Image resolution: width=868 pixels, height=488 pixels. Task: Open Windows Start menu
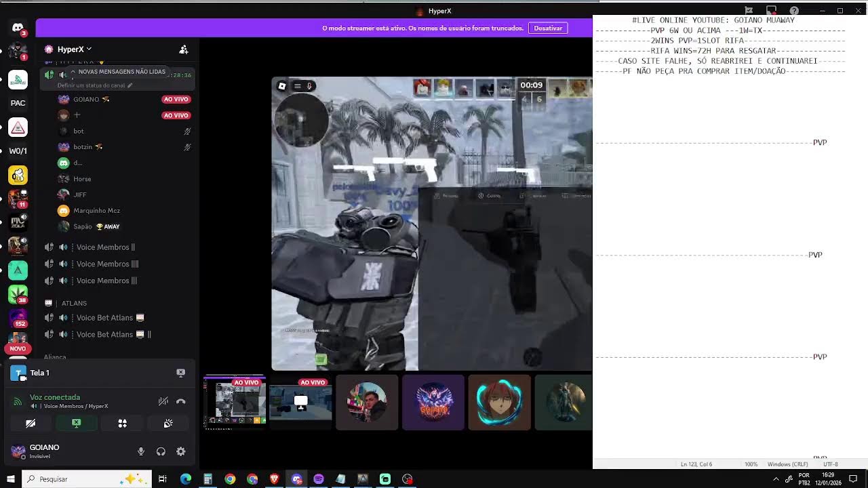(10, 479)
